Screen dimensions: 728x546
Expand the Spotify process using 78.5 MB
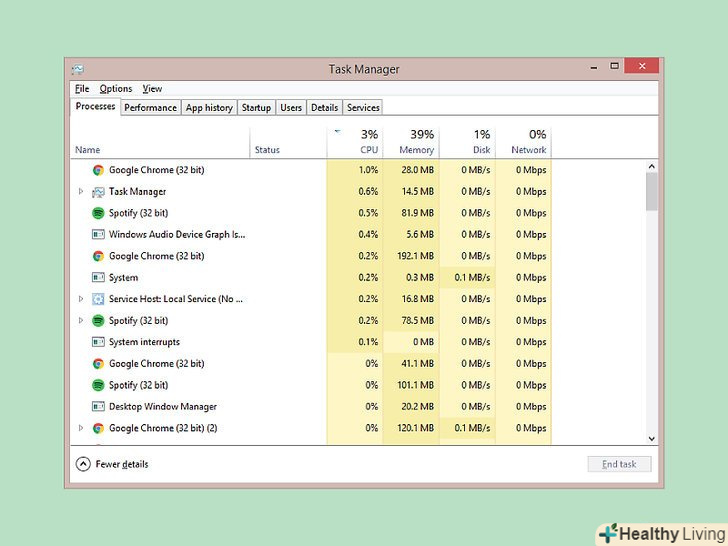pos(81,321)
